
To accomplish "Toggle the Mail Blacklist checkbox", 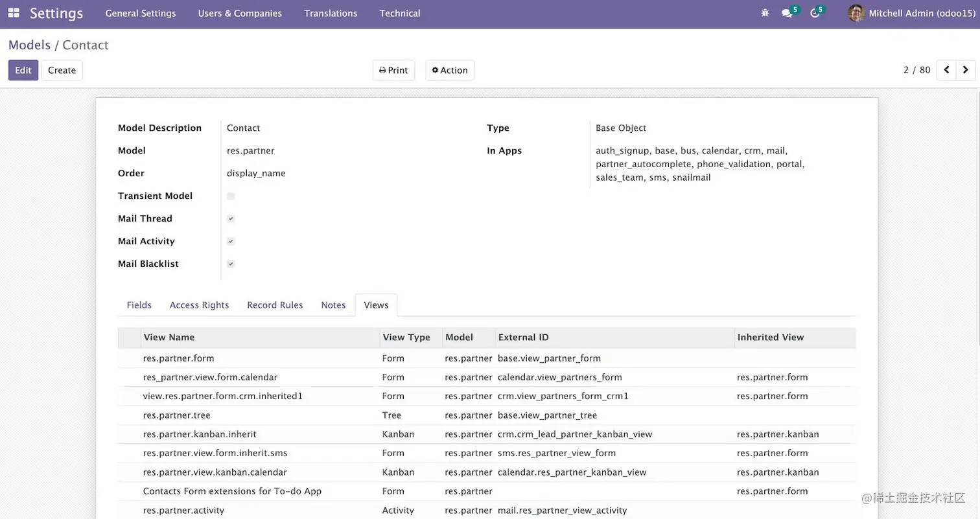I will [231, 264].
